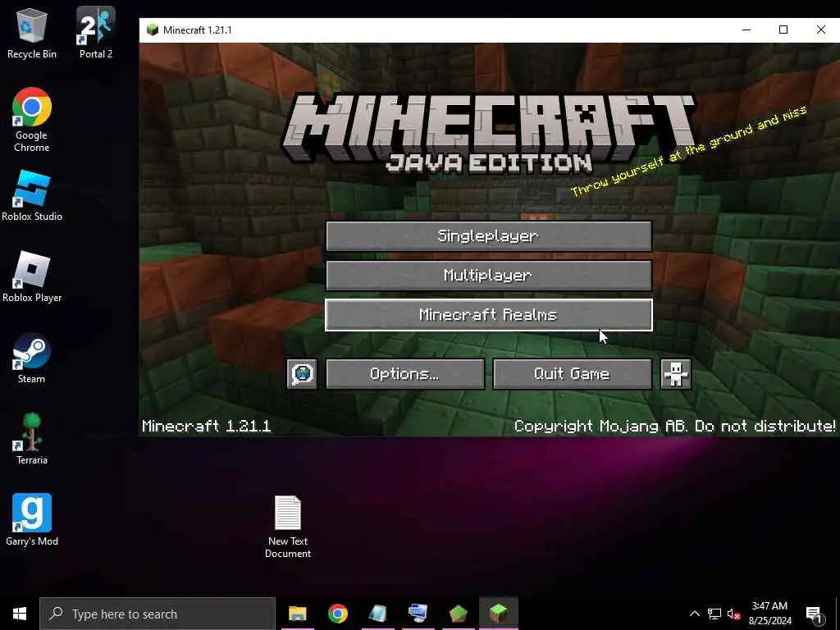Select the Portal 2 desktop shortcut

(96, 33)
